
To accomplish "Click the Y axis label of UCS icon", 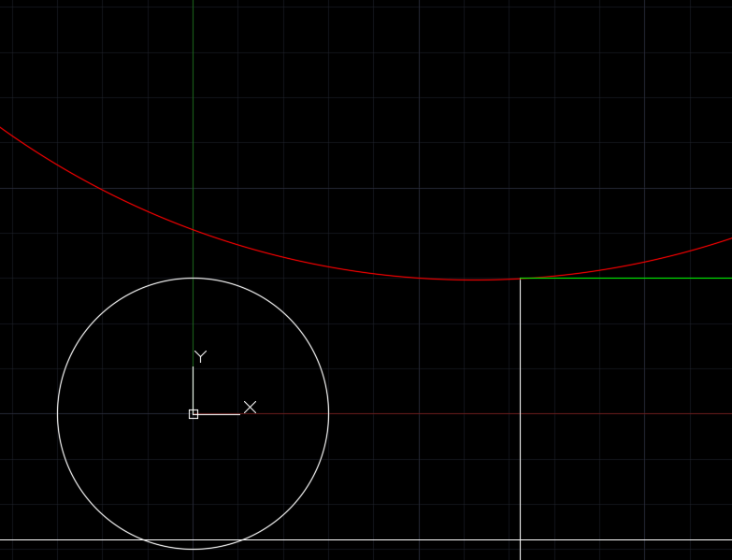I will coord(200,356).
